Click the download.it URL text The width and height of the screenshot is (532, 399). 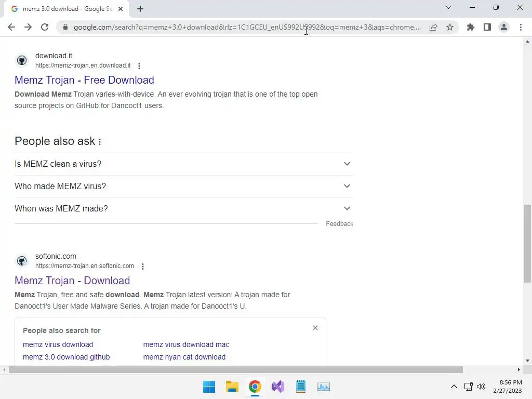point(83,65)
